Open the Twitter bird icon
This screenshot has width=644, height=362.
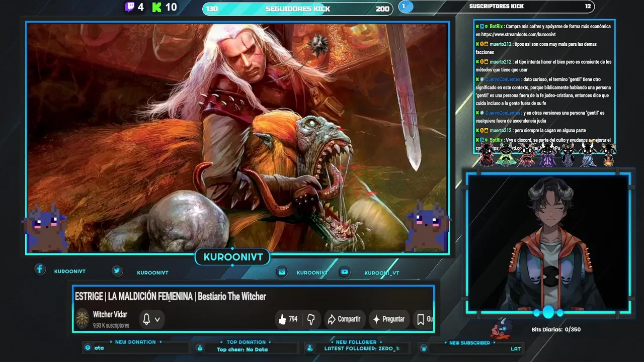tap(117, 271)
